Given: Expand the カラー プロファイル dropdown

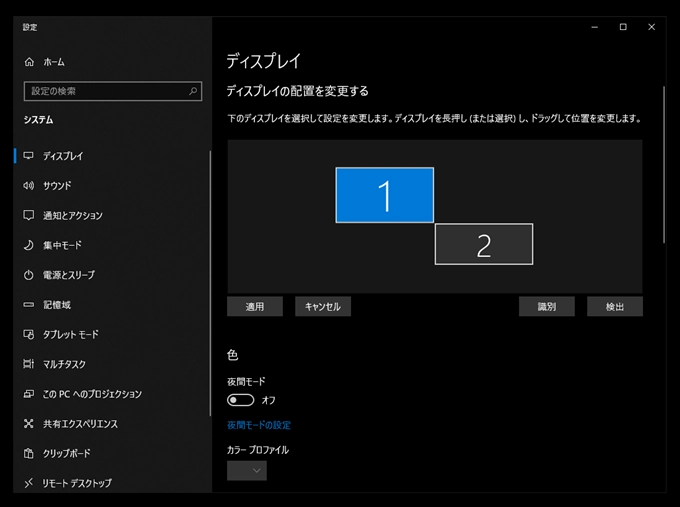Looking at the screenshot, I should coord(247,471).
